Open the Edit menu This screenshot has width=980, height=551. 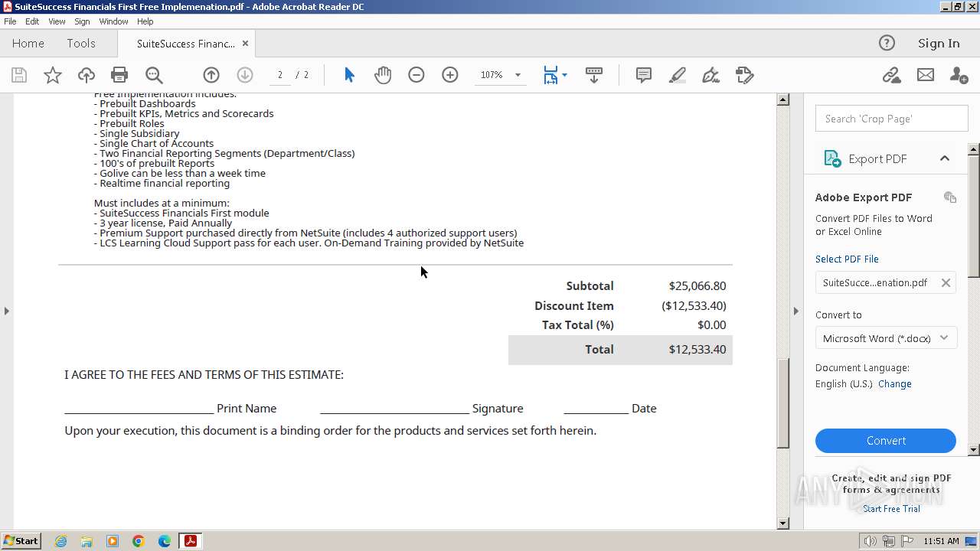32,21
